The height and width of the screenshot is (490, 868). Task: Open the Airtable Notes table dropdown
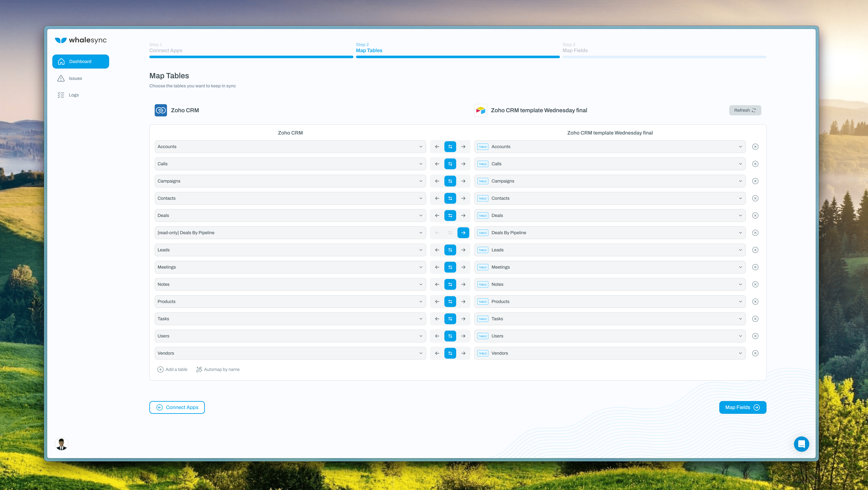tap(610, 284)
